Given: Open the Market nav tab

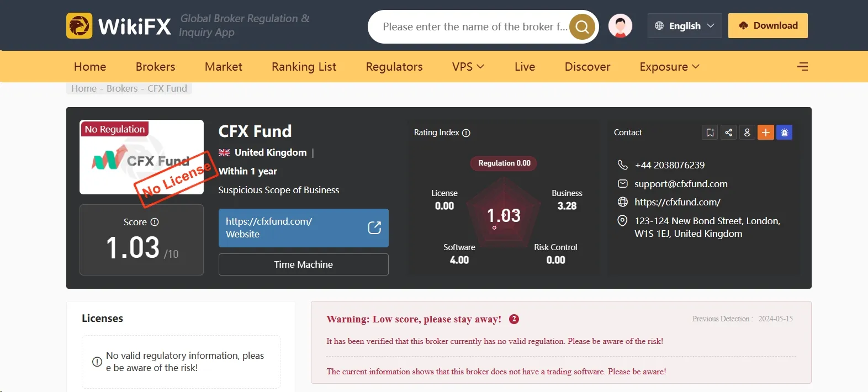Looking at the screenshot, I should [x=224, y=67].
